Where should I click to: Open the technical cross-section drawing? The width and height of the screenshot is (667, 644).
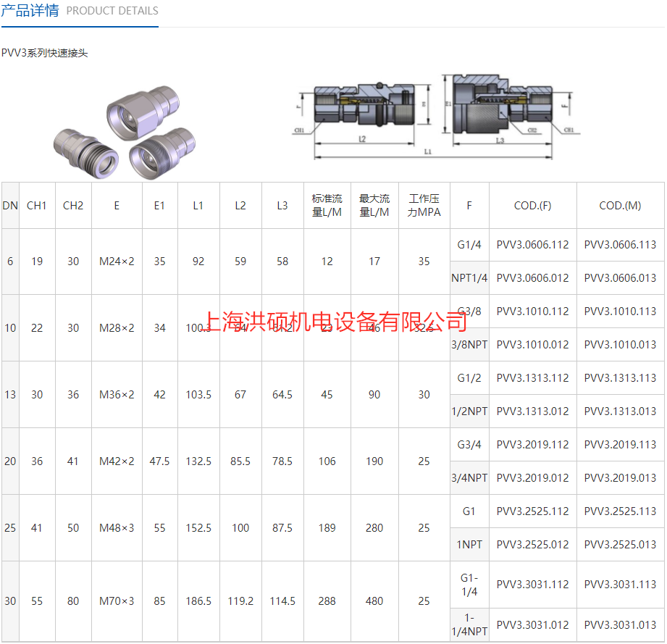click(x=435, y=116)
